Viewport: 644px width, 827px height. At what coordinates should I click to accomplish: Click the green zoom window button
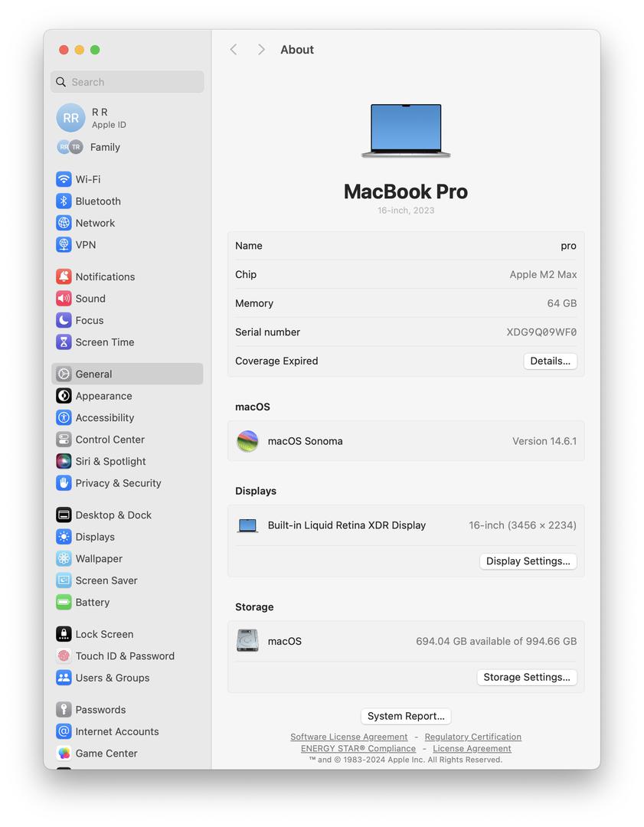click(95, 50)
